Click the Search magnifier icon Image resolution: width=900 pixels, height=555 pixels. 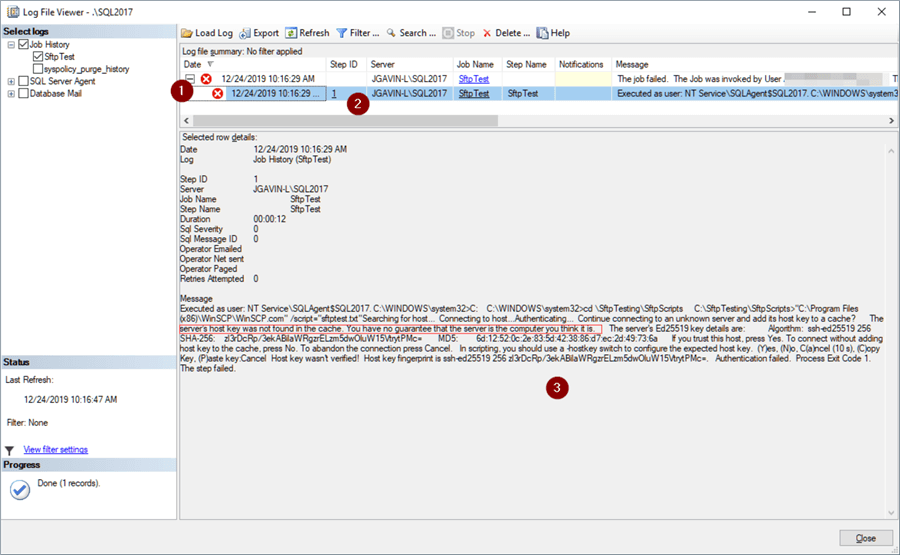click(x=391, y=33)
